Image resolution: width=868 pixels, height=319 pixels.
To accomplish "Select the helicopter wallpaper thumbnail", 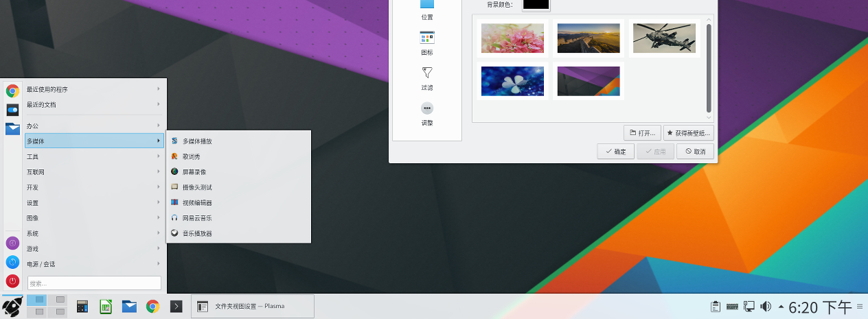I will 664,38.
